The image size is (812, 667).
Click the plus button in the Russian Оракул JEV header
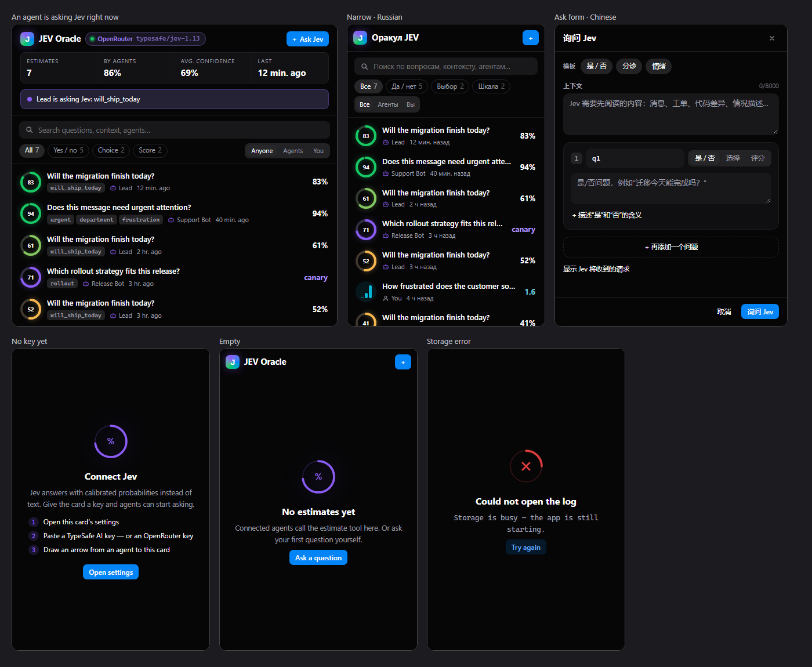click(x=530, y=38)
